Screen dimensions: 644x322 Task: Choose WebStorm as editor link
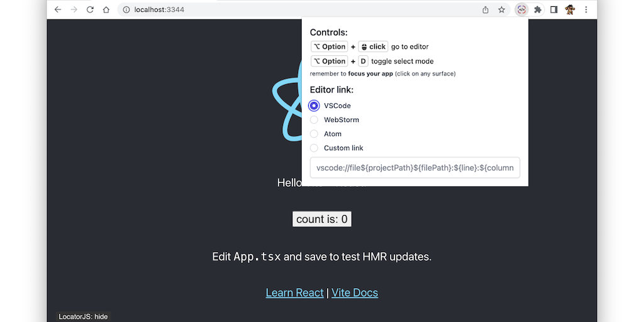[314, 119]
